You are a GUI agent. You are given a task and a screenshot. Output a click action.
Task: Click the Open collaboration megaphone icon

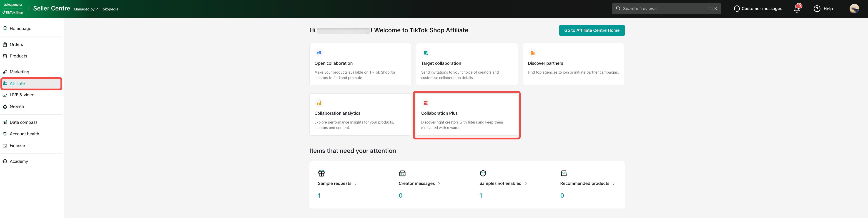pos(319,53)
